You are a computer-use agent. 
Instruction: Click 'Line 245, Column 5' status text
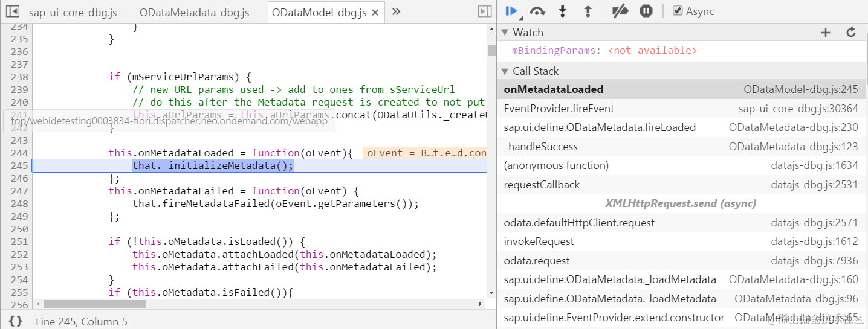tap(82, 322)
